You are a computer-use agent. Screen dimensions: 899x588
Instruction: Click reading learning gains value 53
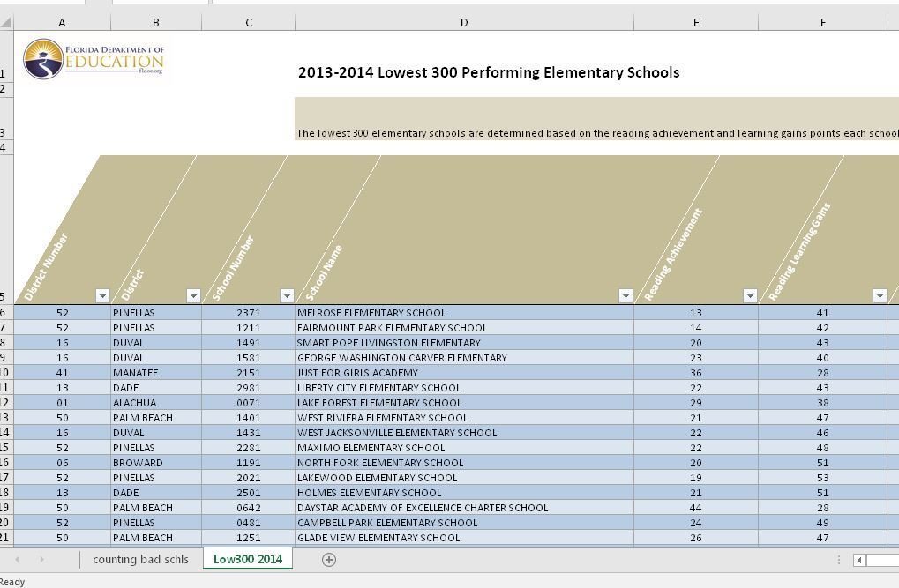coord(823,478)
